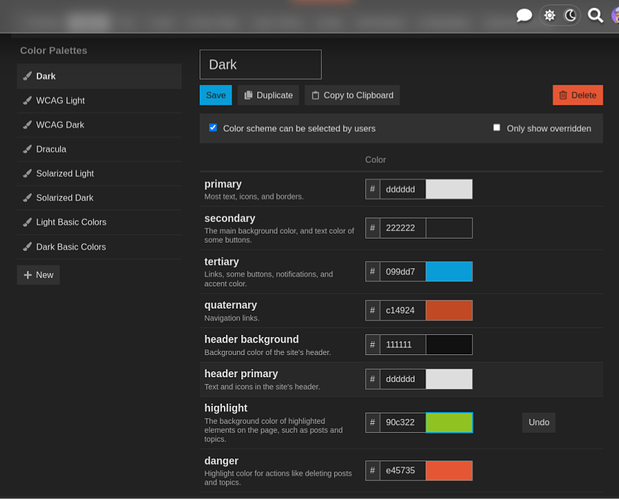The image size is (619, 500).
Task: Click the clipboard icon on Copy button
Action: pos(315,96)
